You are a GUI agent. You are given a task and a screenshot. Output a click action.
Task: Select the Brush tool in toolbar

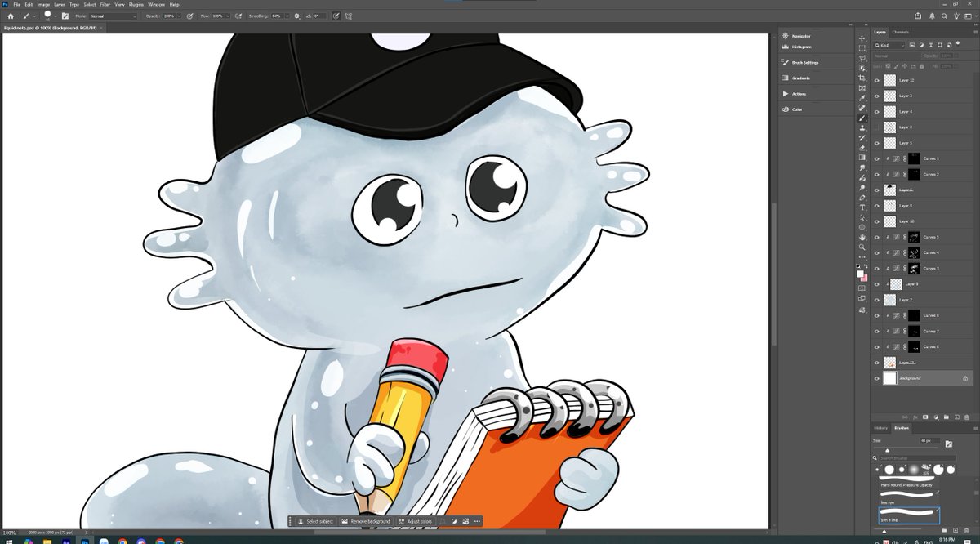coord(862,118)
